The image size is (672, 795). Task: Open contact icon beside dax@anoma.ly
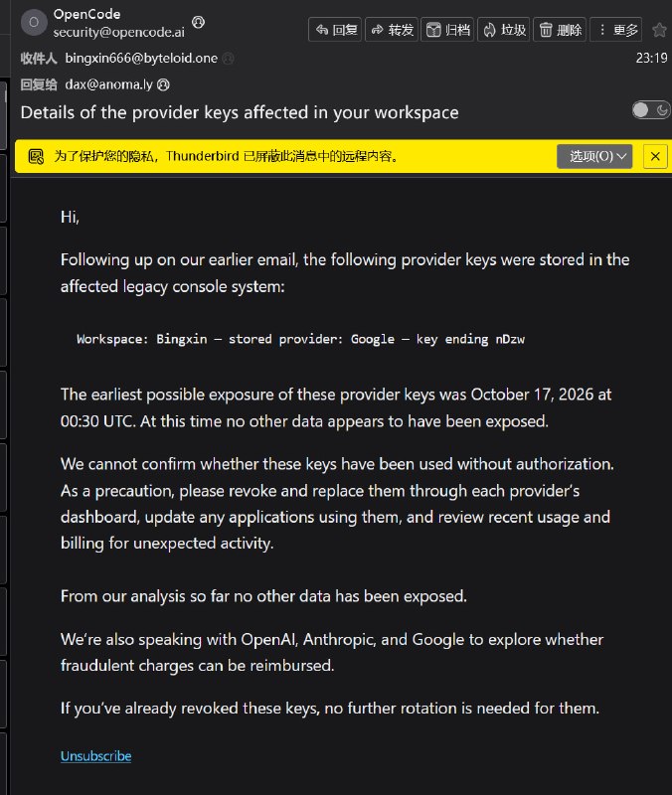pyautogui.click(x=163, y=84)
